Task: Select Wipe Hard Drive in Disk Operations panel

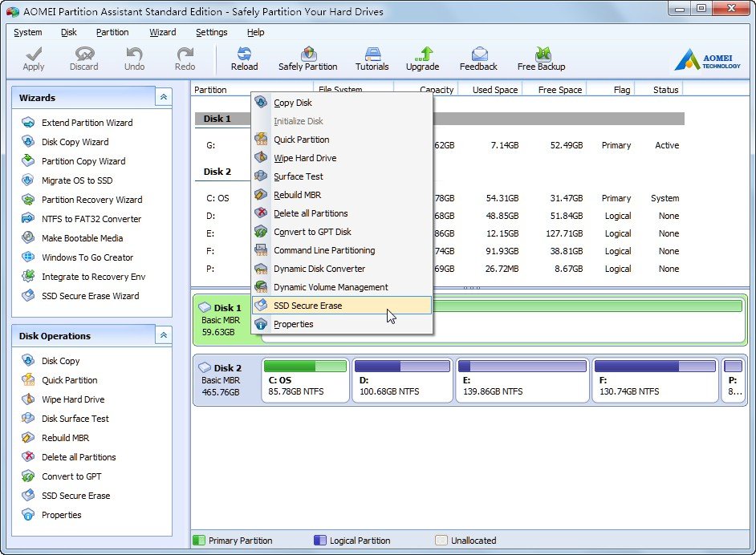Action: 72,399
